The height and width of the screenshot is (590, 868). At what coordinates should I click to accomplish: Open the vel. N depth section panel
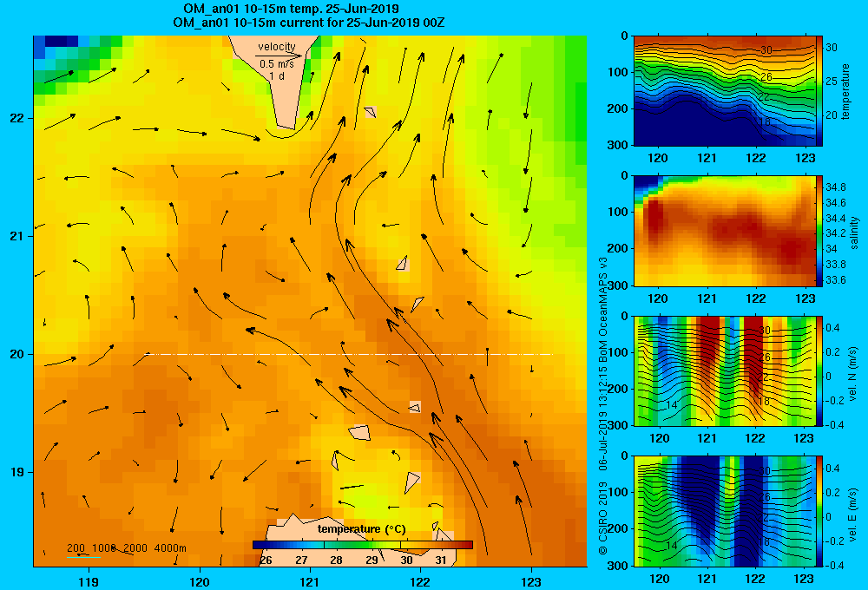pos(724,370)
